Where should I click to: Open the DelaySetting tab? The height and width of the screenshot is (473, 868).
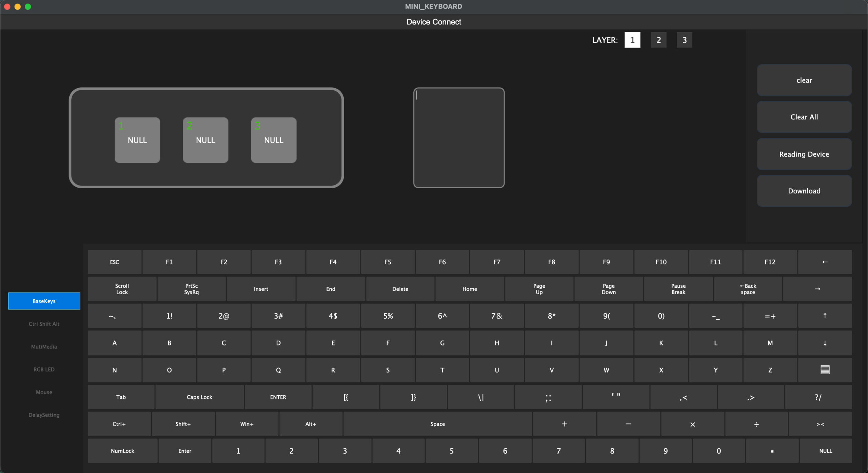point(44,415)
